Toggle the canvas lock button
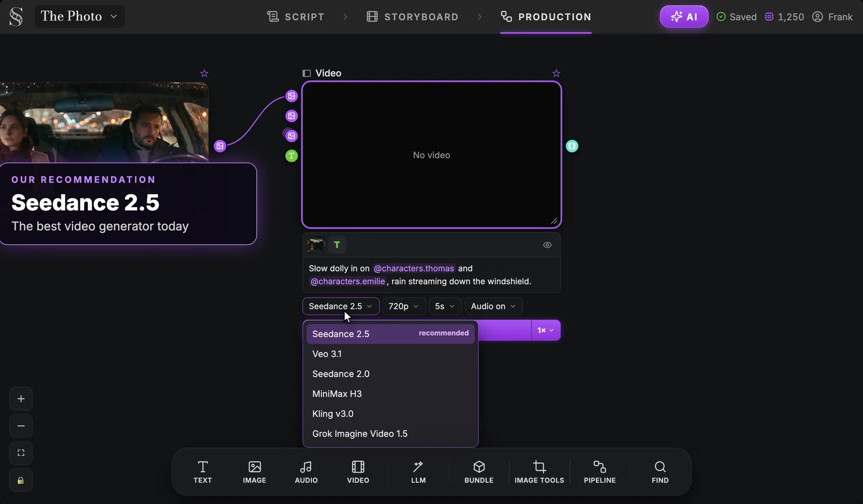The width and height of the screenshot is (863, 504). [21, 480]
